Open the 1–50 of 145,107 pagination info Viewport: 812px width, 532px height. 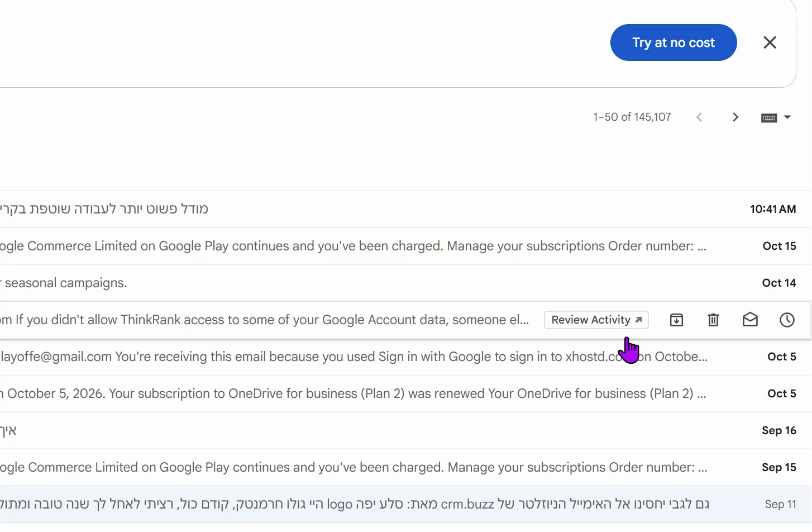[x=632, y=117]
